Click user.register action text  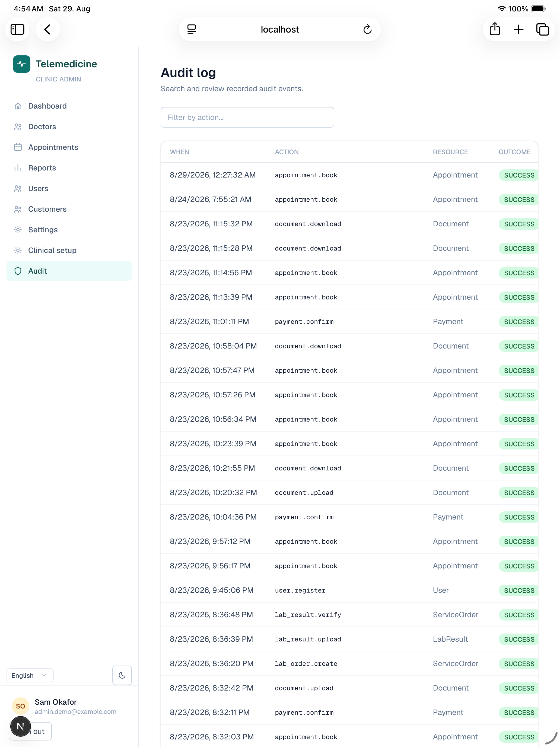click(x=300, y=590)
